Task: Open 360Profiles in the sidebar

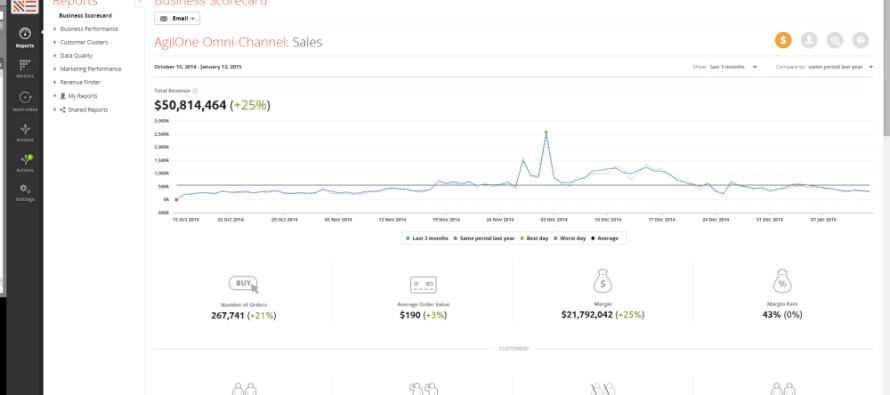Action: coord(24,101)
